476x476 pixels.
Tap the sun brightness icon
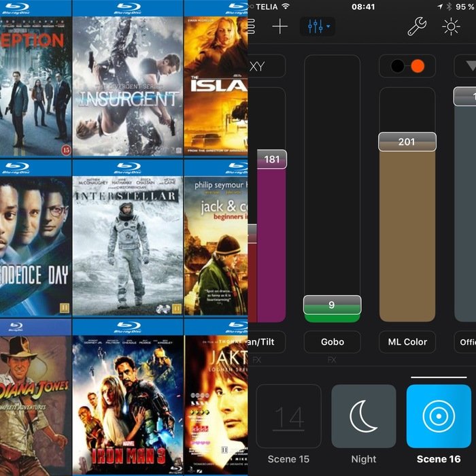tap(451, 27)
